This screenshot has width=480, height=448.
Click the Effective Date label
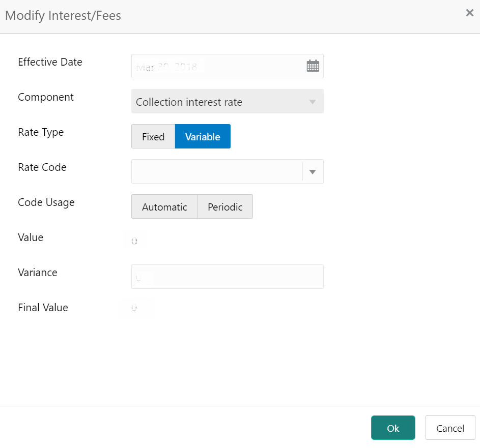(x=50, y=62)
